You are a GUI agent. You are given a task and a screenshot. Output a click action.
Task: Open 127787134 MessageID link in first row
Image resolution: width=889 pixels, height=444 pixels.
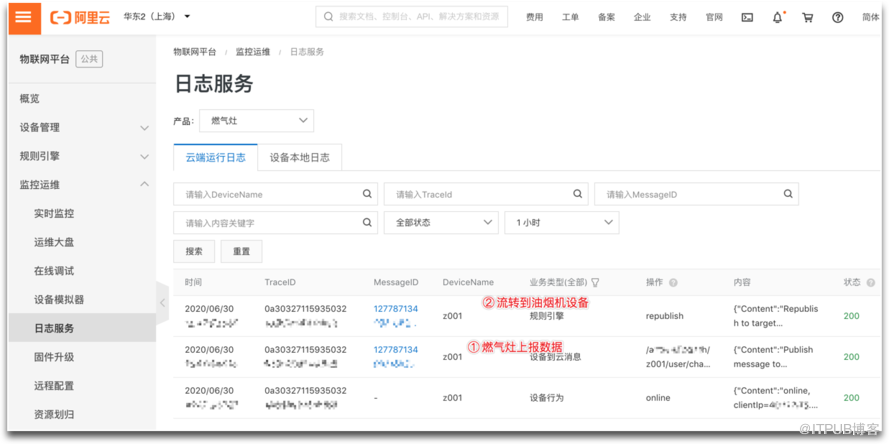395,309
